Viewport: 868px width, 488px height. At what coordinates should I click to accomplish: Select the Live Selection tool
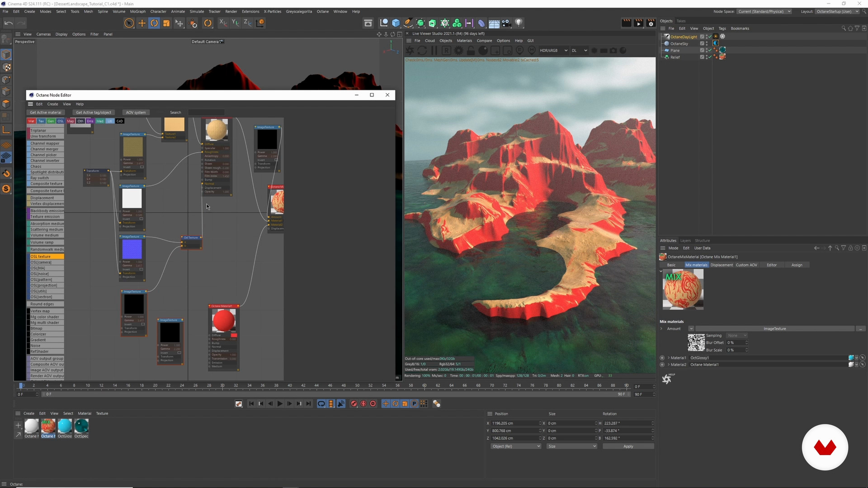[129, 23]
